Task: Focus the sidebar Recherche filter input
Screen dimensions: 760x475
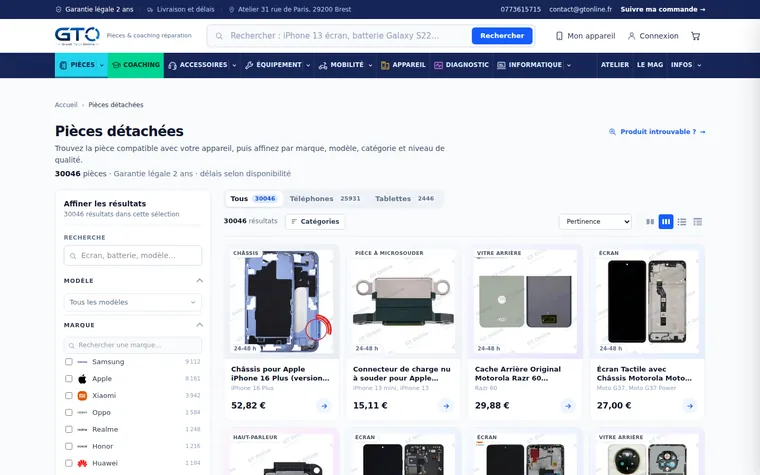Action: (133, 255)
